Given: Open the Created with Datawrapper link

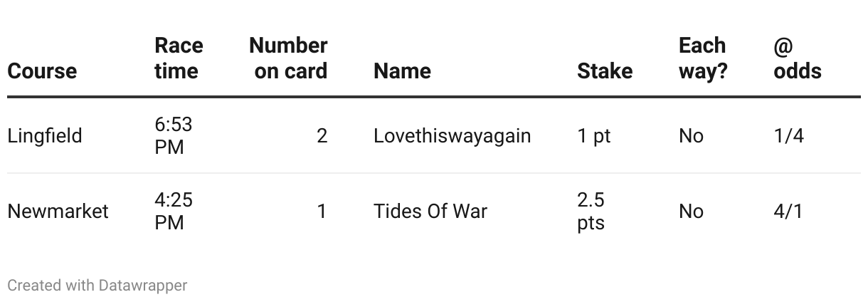Looking at the screenshot, I should [97, 286].
